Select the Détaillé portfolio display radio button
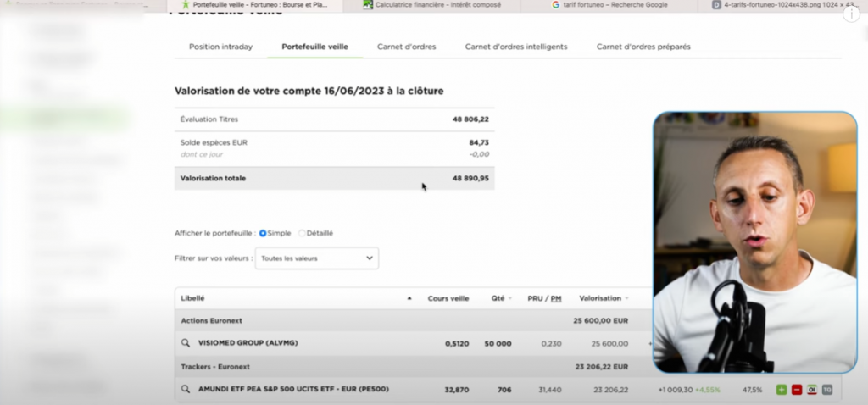 coord(303,233)
